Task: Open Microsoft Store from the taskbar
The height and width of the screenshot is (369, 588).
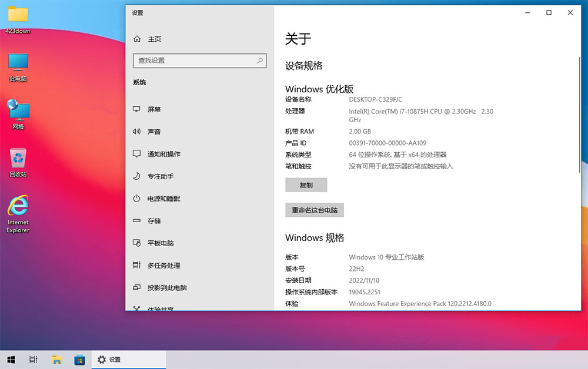Action: tap(80, 360)
